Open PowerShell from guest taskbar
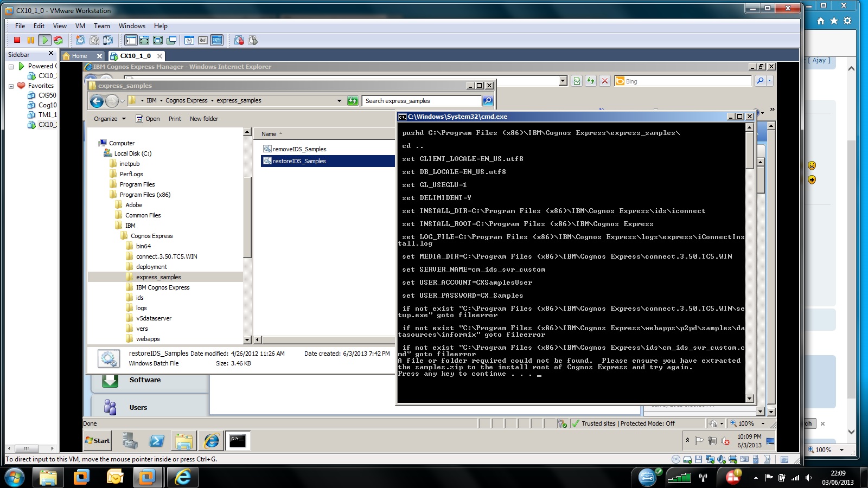Screen dimensions: 868x488 [157, 441]
